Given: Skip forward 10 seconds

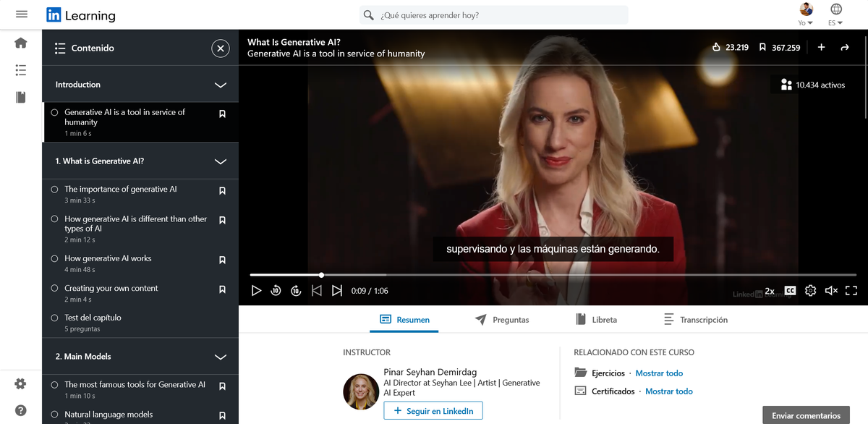Looking at the screenshot, I should coord(296,291).
